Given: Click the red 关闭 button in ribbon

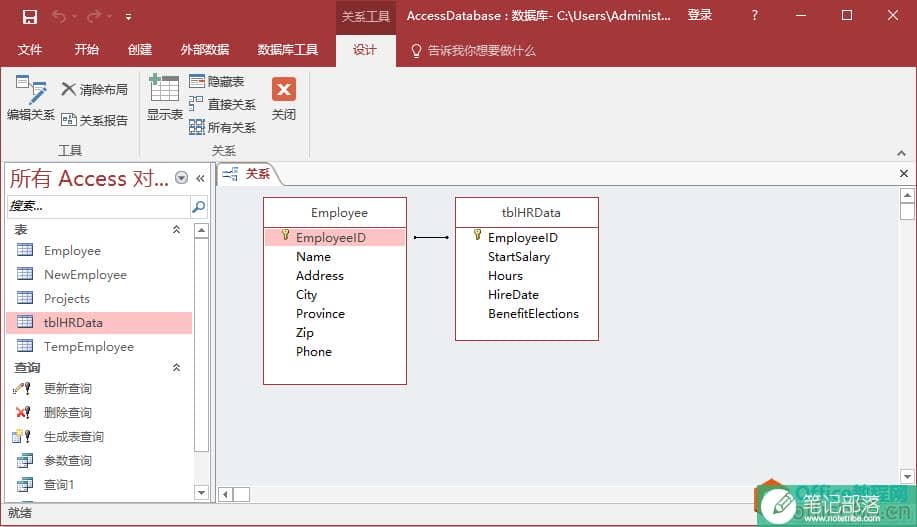Looking at the screenshot, I should pos(284,99).
